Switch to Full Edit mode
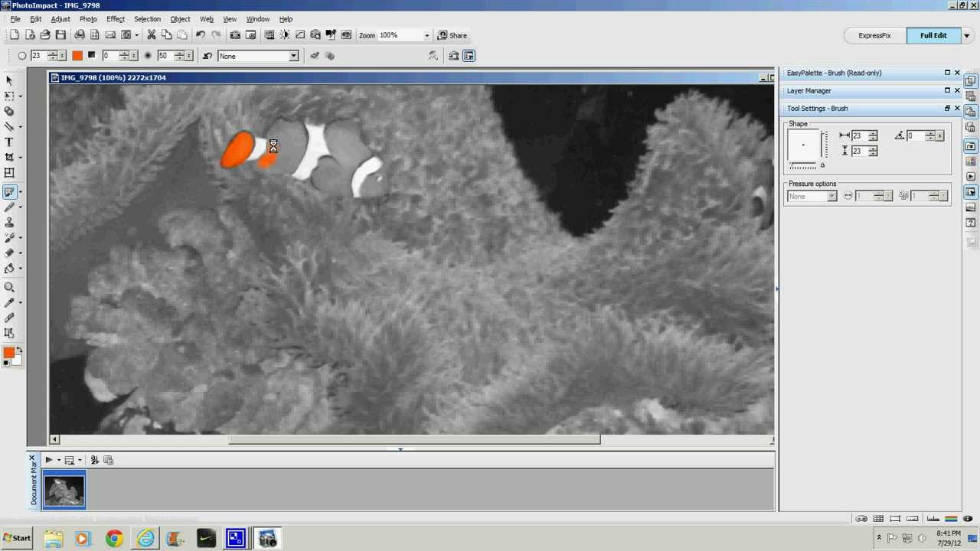This screenshot has height=551, width=980. (x=933, y=35)
